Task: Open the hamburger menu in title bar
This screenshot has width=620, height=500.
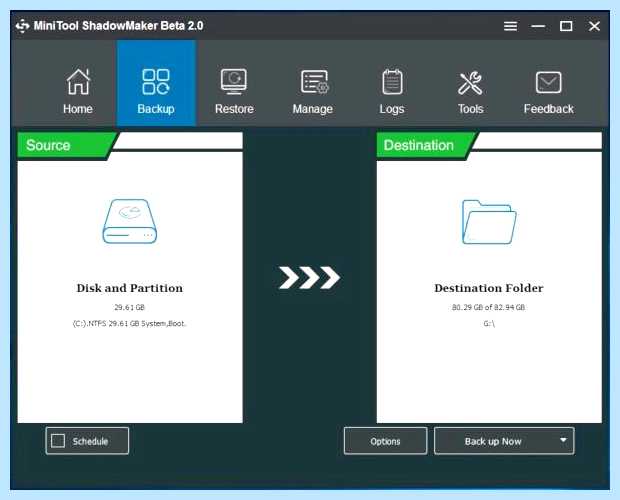Action: (510, 26)
